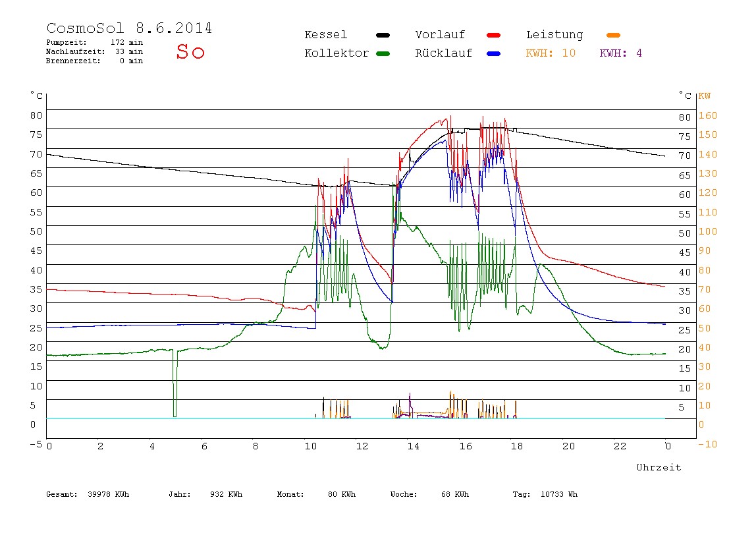Select the "0 min" burner time value
This screenshot has width=756, height=535.
coord(132,61)
